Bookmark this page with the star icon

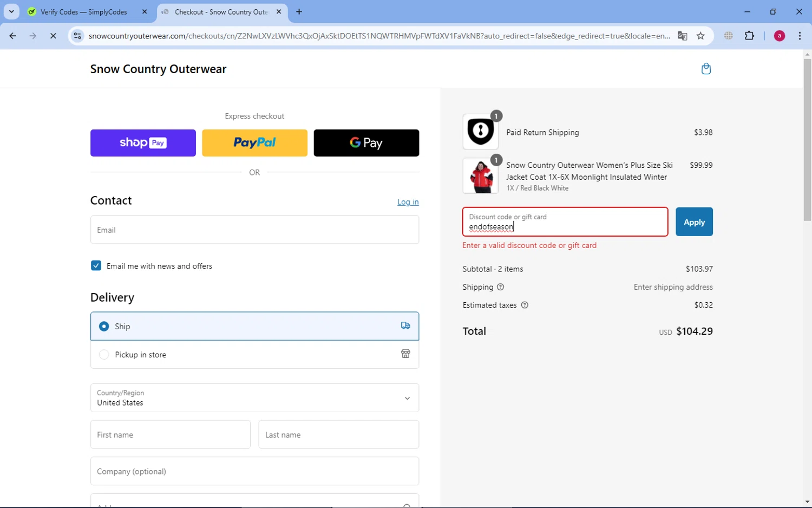tap(701, 36)
